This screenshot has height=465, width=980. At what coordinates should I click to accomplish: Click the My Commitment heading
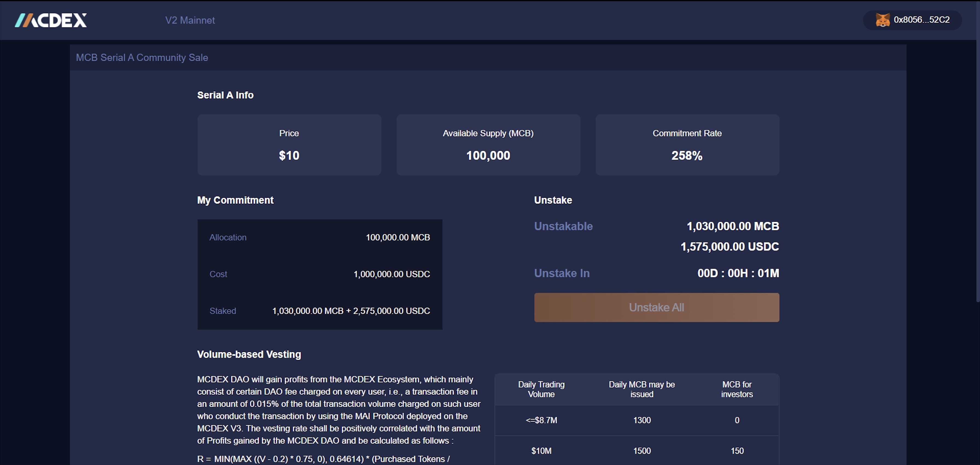click(x=235, y=200)
